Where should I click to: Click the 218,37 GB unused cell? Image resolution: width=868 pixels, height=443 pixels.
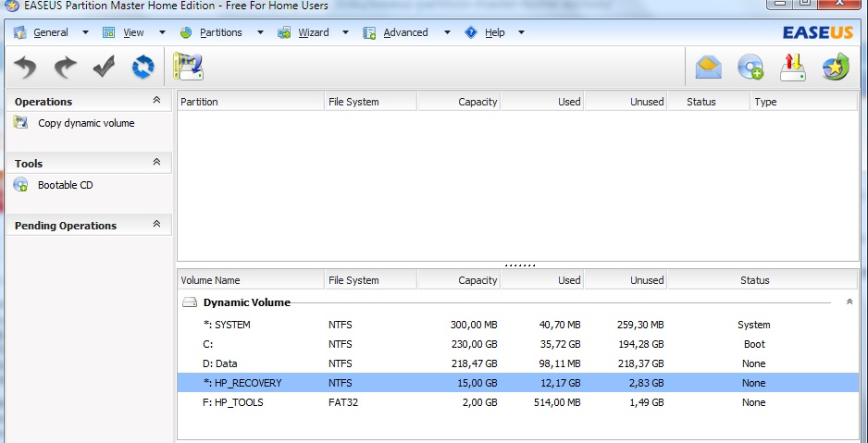640,363
